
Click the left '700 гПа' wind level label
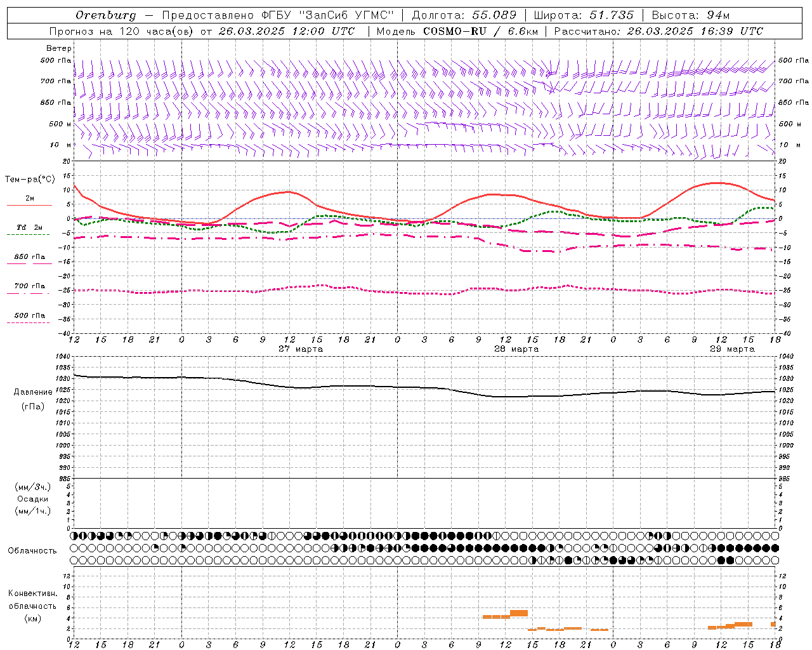click(x=56, y=81)
